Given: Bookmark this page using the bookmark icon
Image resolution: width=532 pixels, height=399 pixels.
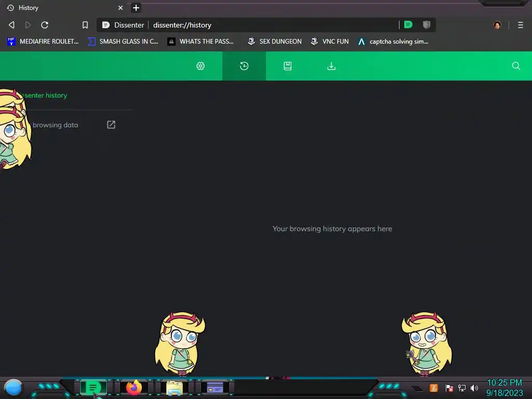Looking at the screenshot, I should coord(85,25).
